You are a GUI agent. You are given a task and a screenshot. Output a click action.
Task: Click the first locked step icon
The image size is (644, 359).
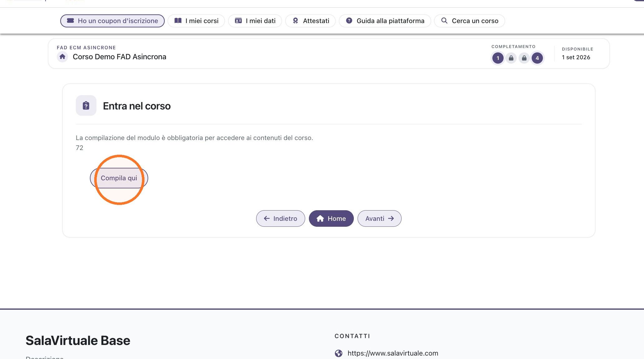(511, 58)
